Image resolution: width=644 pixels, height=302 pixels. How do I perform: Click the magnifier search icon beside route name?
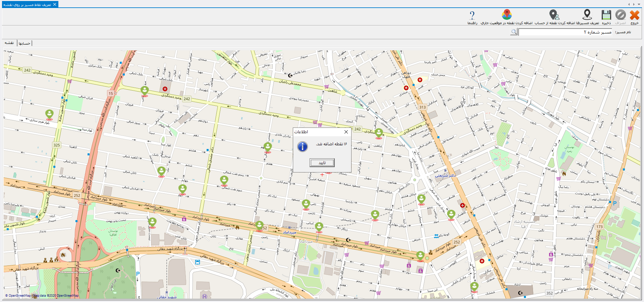click(x=514, y=32)
